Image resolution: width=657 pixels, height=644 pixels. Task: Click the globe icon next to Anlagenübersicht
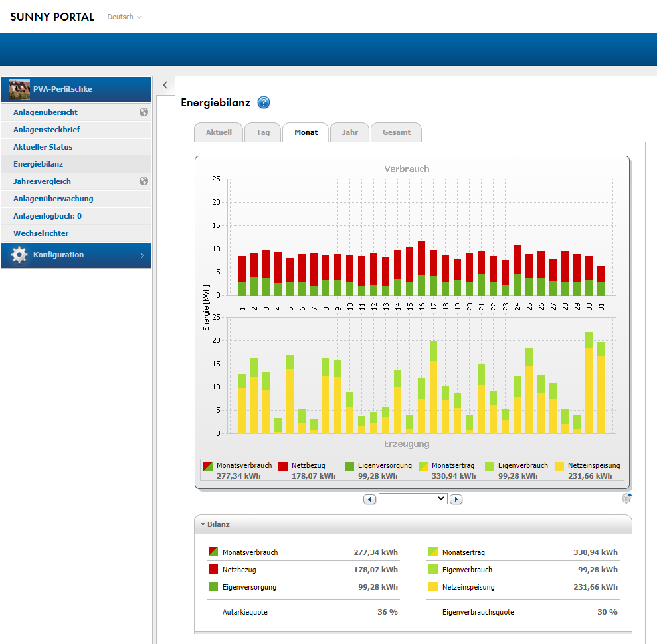click(143, 112)
